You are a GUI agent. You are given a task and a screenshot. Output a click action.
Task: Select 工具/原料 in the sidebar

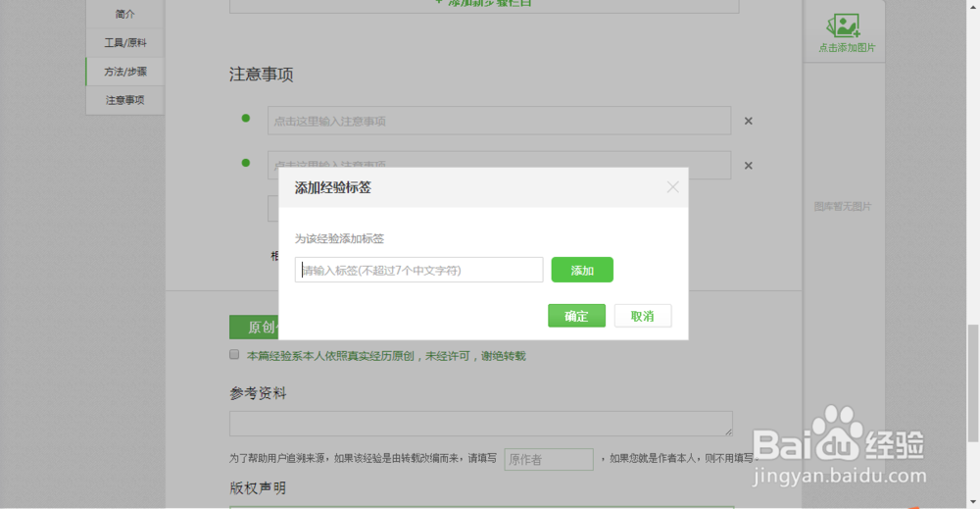125,42
